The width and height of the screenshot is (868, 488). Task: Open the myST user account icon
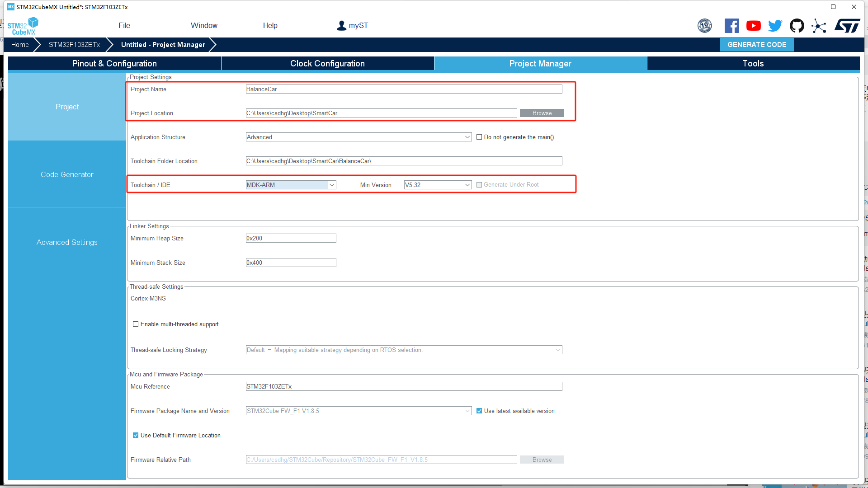341,26
